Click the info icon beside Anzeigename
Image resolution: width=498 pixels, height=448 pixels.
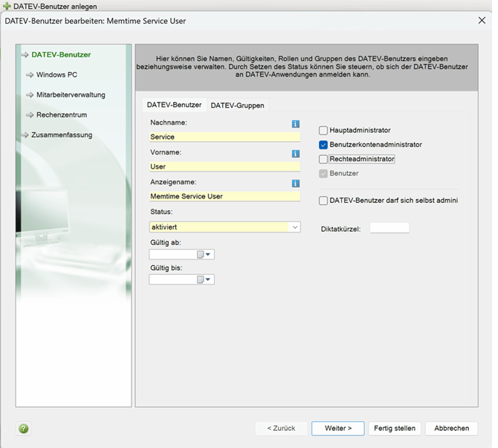click(x=295, y=184)
